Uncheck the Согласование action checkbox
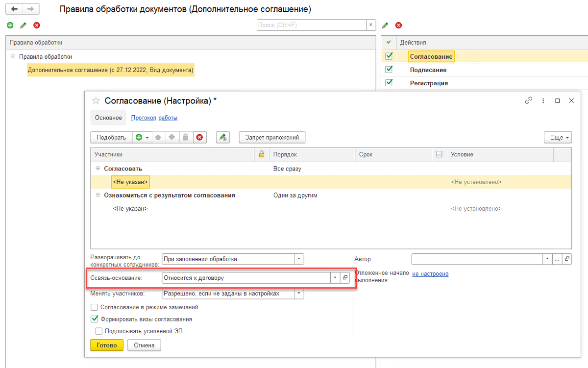588x368 pixels. pos(389,56)
